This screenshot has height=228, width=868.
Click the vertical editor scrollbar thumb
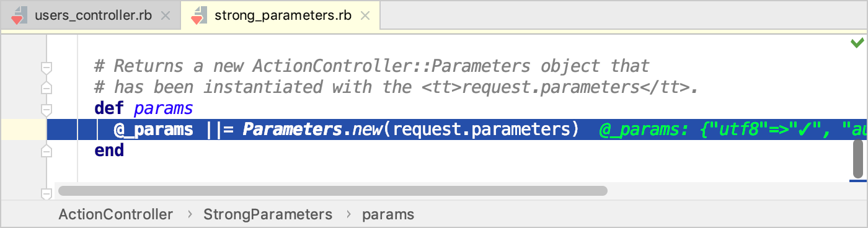[858, 159]
